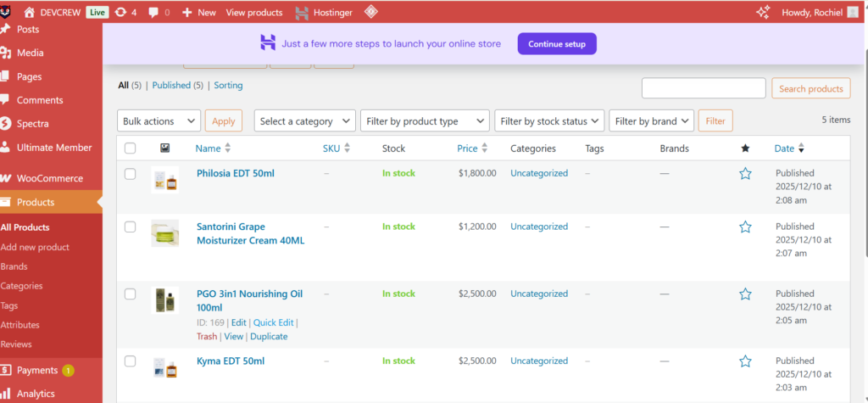Tick the PGO 3in1 Nourishing Oil checkbox

130,294
